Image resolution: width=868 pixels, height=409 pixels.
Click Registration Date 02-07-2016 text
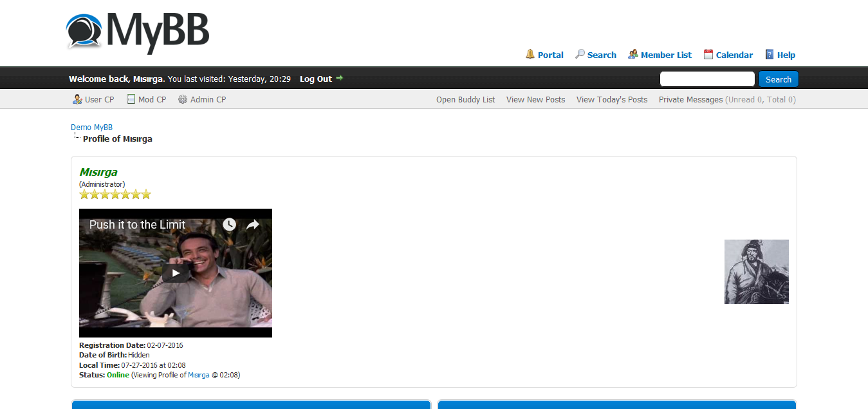pyautogui.click(x=131, y=345)
